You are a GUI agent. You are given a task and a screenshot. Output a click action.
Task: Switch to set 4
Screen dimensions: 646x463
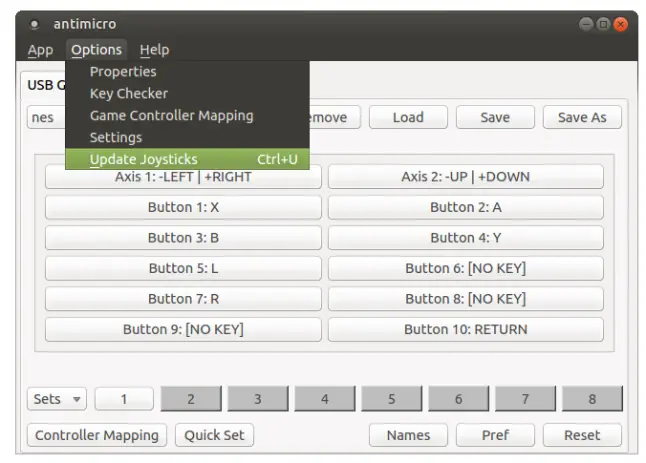tap(325, 399)
